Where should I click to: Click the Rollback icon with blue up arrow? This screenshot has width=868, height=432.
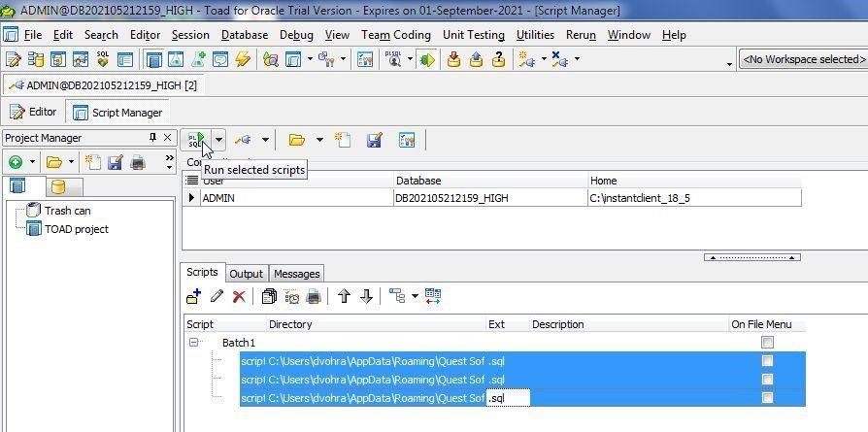pos(476,59)
